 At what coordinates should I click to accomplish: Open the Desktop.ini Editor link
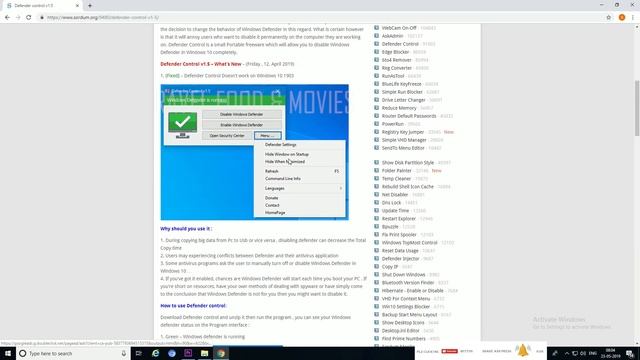(x=400, y=331)
